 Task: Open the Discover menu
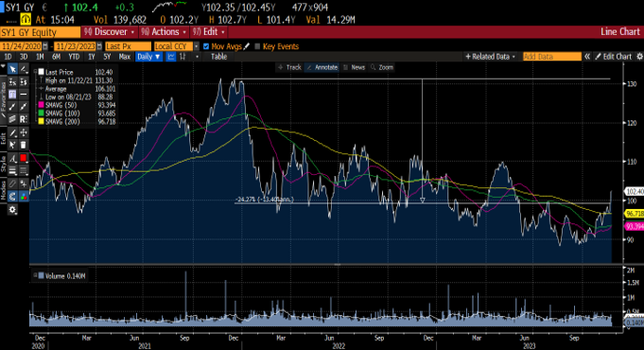(110, 32)
